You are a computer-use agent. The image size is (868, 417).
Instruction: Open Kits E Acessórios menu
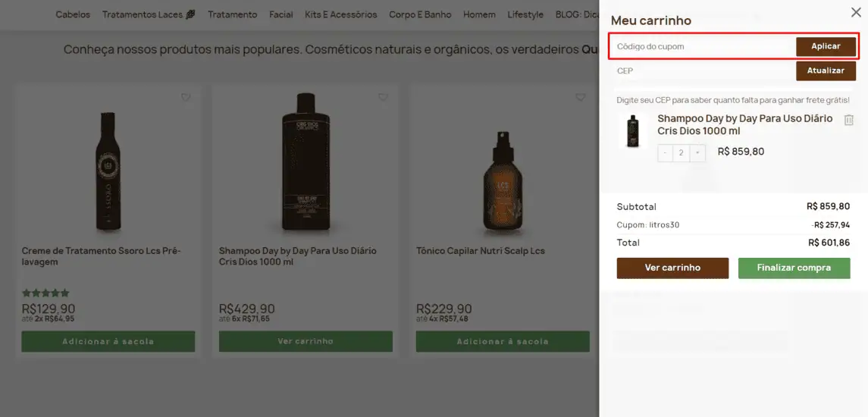[x=341, y=15]
